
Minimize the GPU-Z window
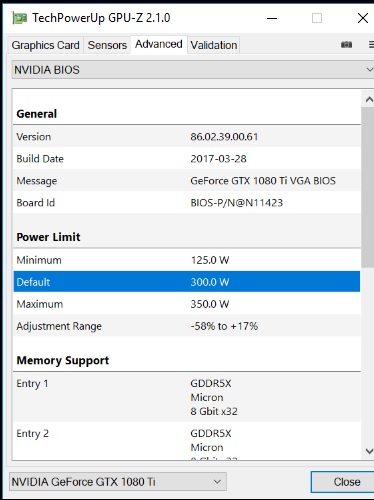[272, 18]
